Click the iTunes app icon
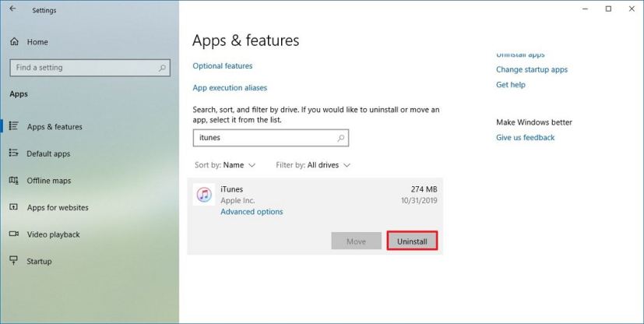 pyautogui.click(x=204, y=194)
